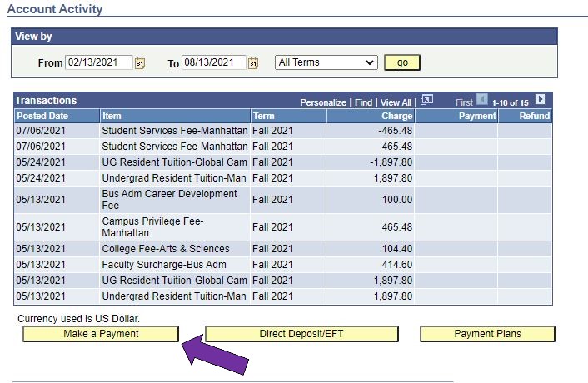The image size is (588, 383).
Task: Focus the From date field
Action: pyautogui.click(x=99, y=62)
